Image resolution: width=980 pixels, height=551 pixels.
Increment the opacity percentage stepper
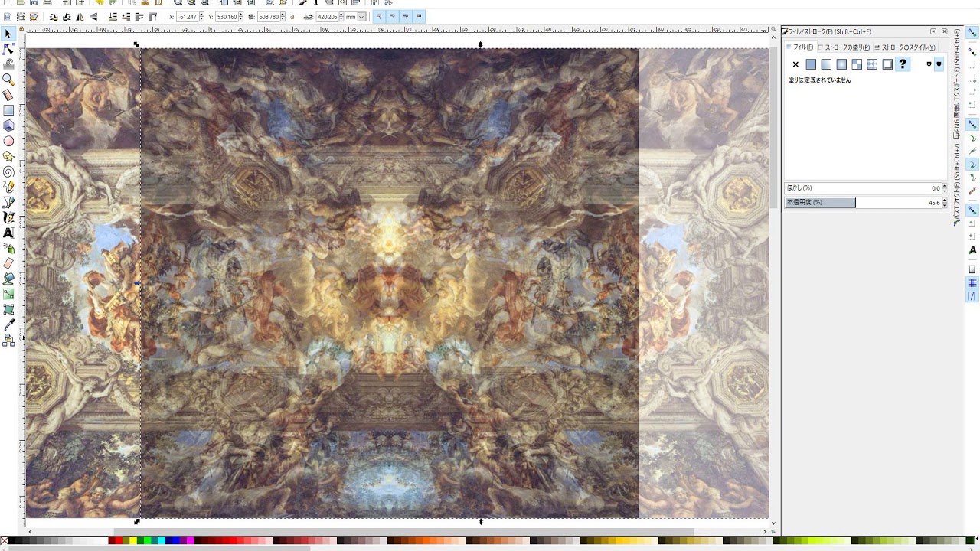pos(944,201)
